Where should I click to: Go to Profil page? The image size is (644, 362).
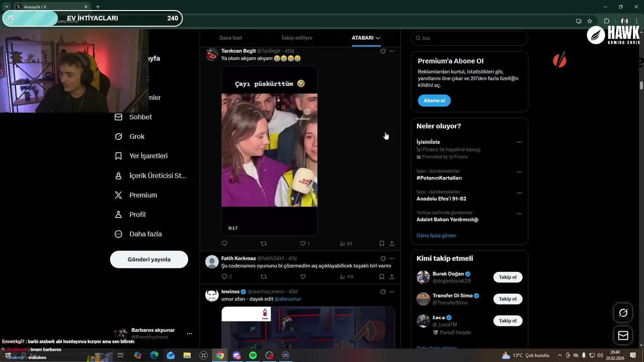point(130,215)
